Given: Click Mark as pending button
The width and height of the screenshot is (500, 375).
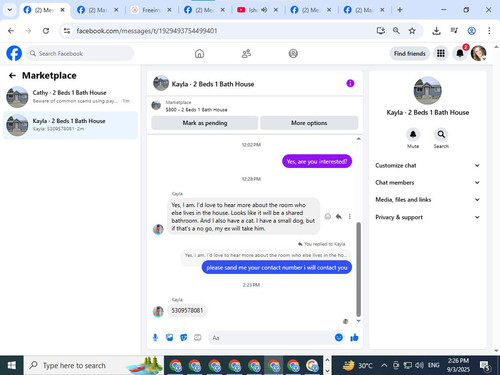Looking at the screenshot, I should pos(205,123).
